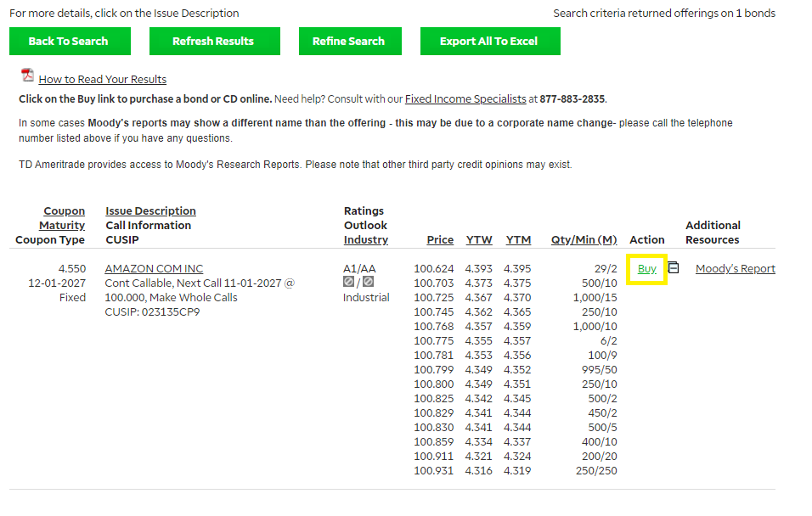Click the first outlook icon under A1/AA rating
Image resolution: width=812 pixels, height=516 pixels.
[348, 282]
